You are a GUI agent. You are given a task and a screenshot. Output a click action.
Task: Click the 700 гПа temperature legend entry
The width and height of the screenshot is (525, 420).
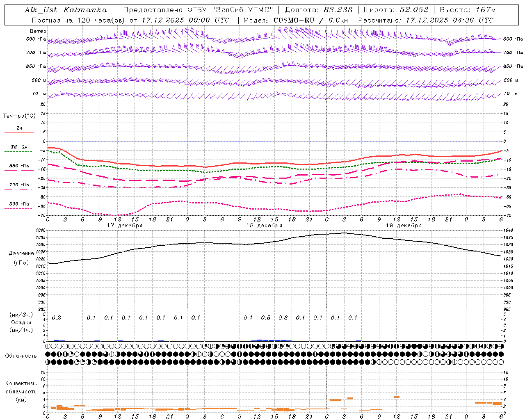[19, 185]
